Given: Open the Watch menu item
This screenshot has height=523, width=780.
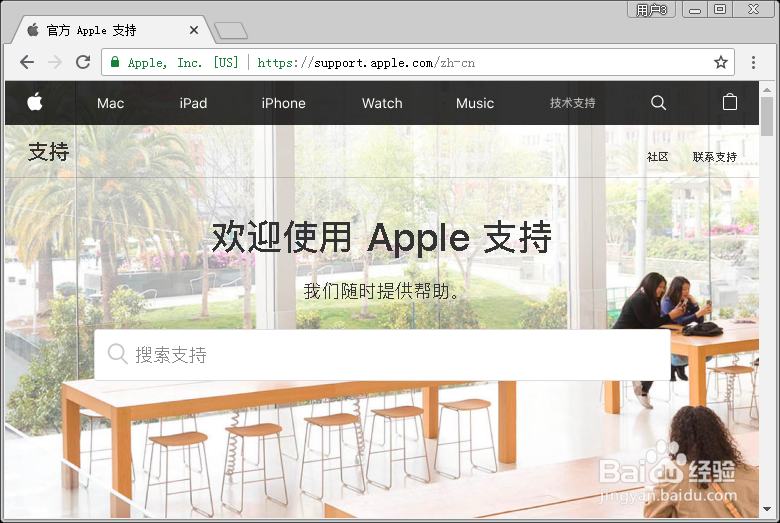Looking at the screenshot, I should tap(382, 103).
